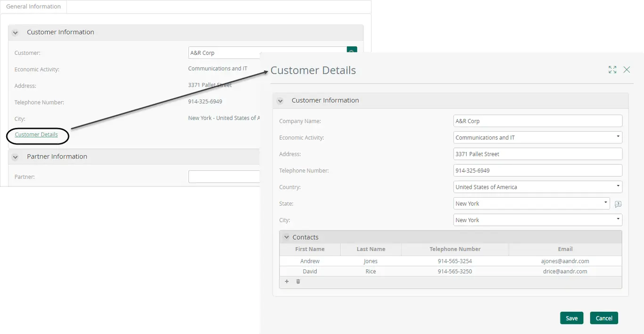Open the City dropdown in the dialog
644x334 pixels.
(538, 220)
